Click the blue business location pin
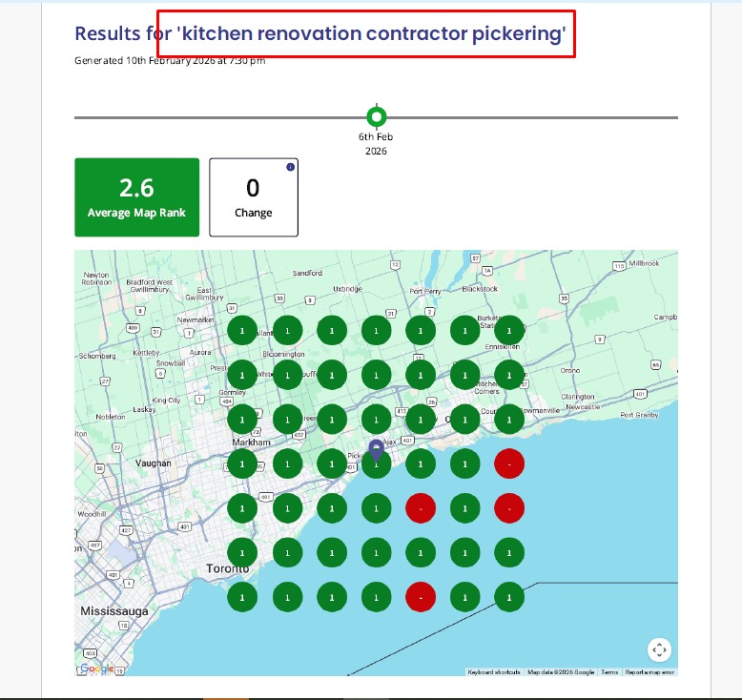Viewport: 742px width, 700px height. (x=376, y=450)
